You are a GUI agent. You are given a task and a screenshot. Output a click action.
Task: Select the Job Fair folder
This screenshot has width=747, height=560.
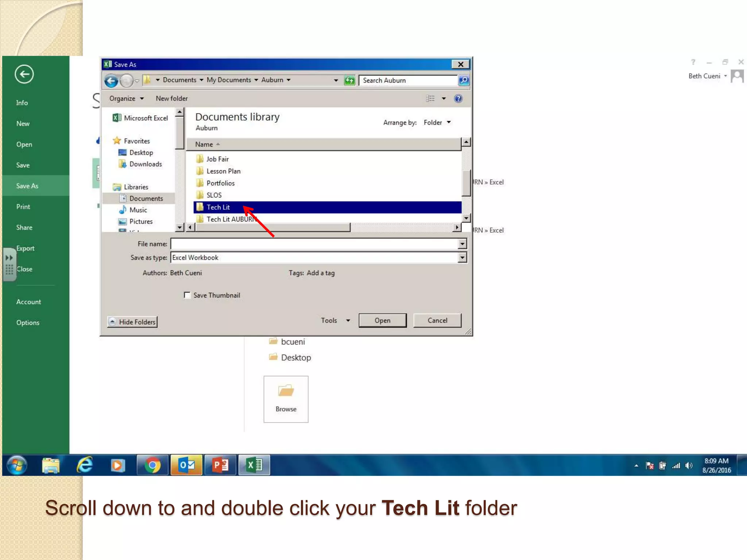[212, 159]
